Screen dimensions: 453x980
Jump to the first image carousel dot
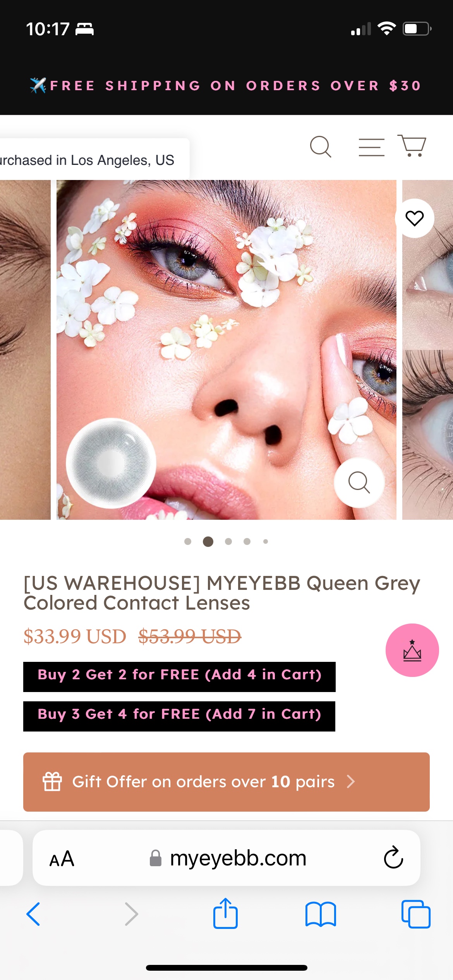point(188,541)
